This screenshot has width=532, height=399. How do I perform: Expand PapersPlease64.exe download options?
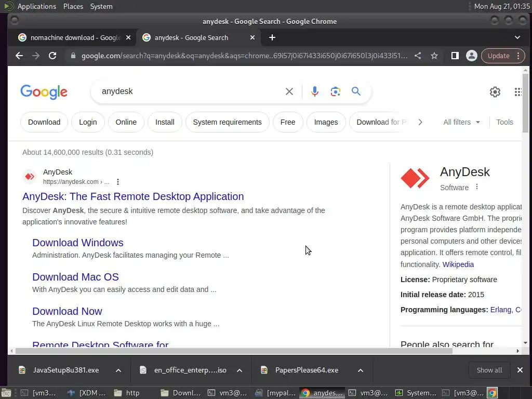point(361,370)
